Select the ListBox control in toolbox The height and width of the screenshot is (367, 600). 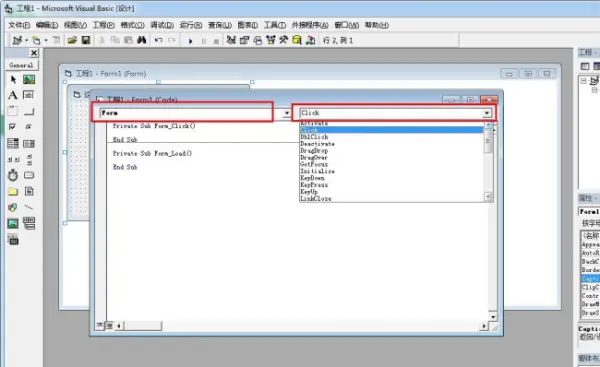point(29,143)
